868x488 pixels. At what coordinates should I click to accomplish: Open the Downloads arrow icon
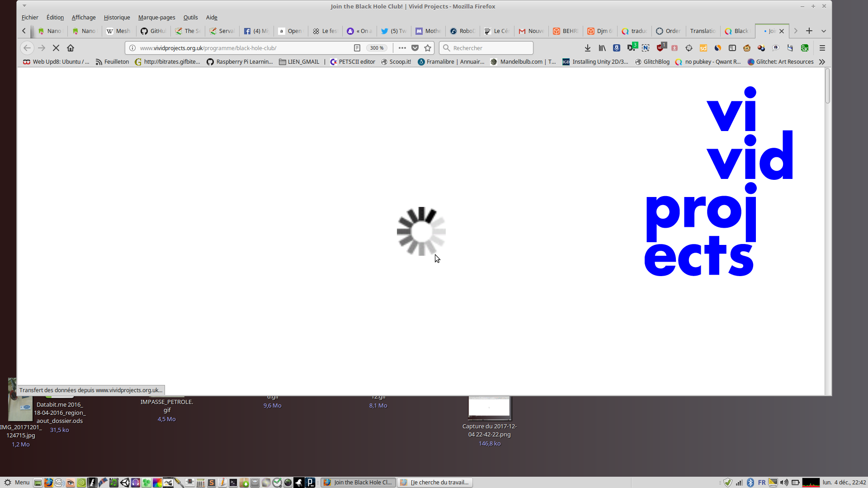tap(588, 48)
